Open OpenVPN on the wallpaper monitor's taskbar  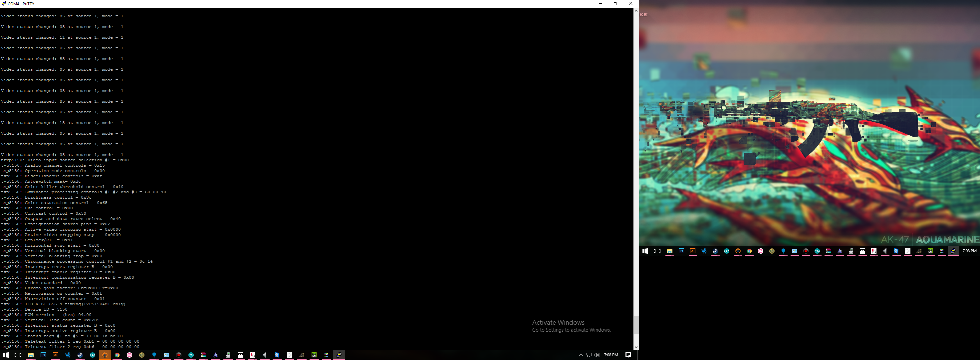[738, 251]
